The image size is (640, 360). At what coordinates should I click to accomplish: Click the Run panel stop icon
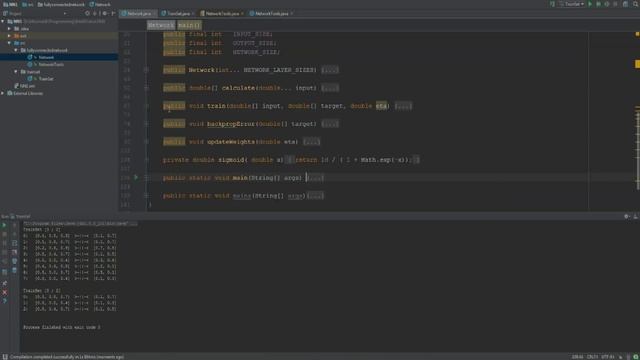[4, 234]
